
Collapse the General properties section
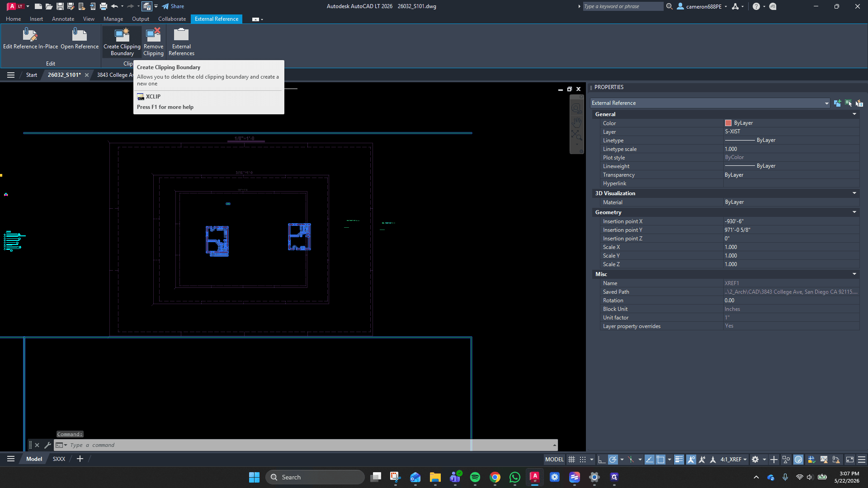click(x=854, y=114)
